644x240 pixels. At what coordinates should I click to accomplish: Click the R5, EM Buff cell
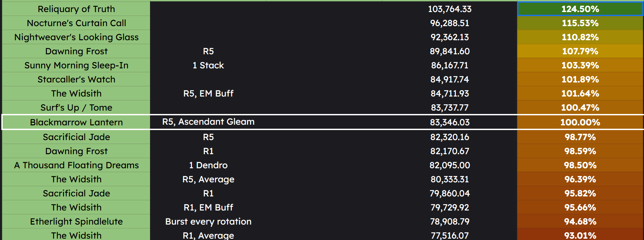[208, 94]
